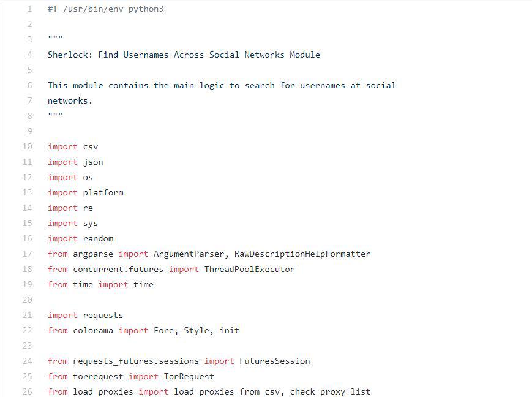This screenshot has height=397, width=532.
Task: Click line number 10 beside import csv
Action: (27, 147)
